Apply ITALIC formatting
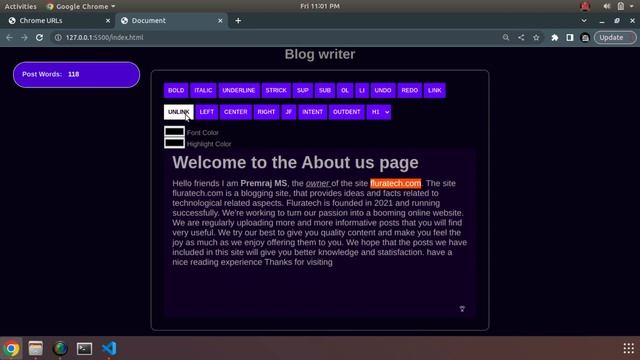 pos(203,90)
